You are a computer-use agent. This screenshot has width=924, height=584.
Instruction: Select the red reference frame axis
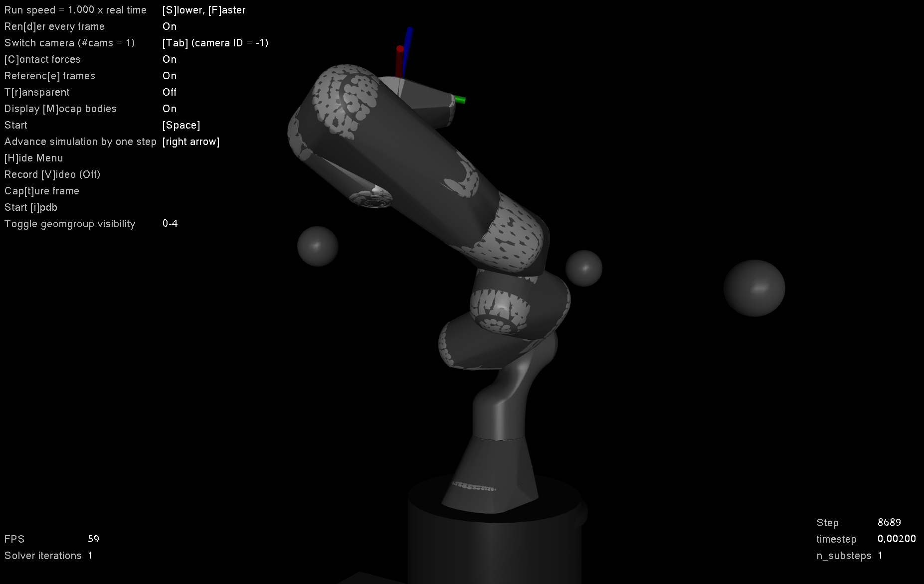399,61
